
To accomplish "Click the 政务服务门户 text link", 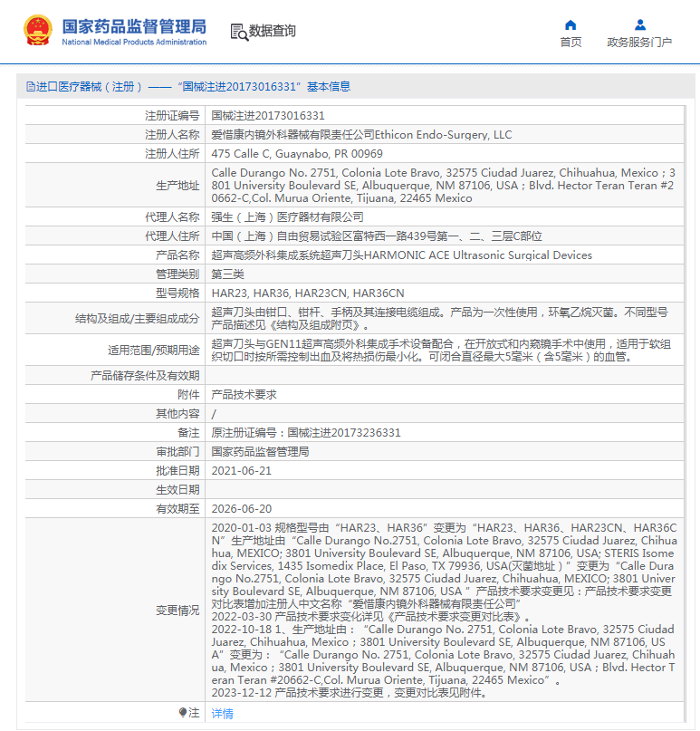I will [x=639, y=43].
